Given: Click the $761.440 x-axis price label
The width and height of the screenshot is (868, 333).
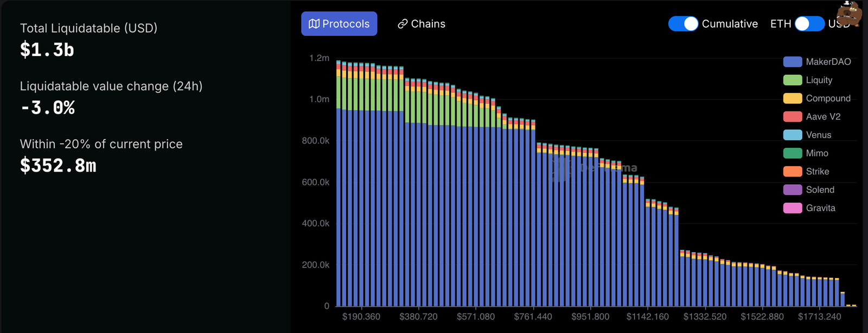Looking at the screenshot, I should pos(533,317).
